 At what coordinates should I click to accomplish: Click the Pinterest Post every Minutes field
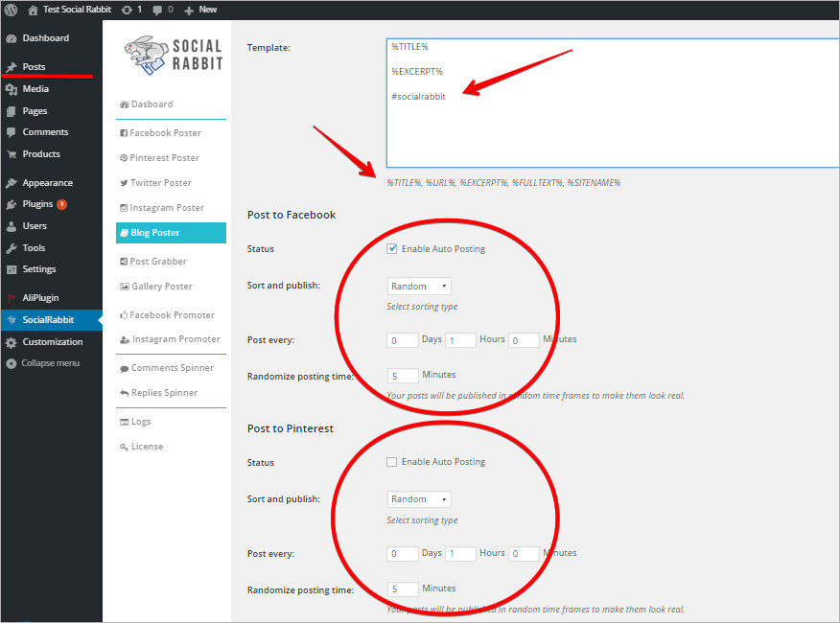tap(524, 553)
